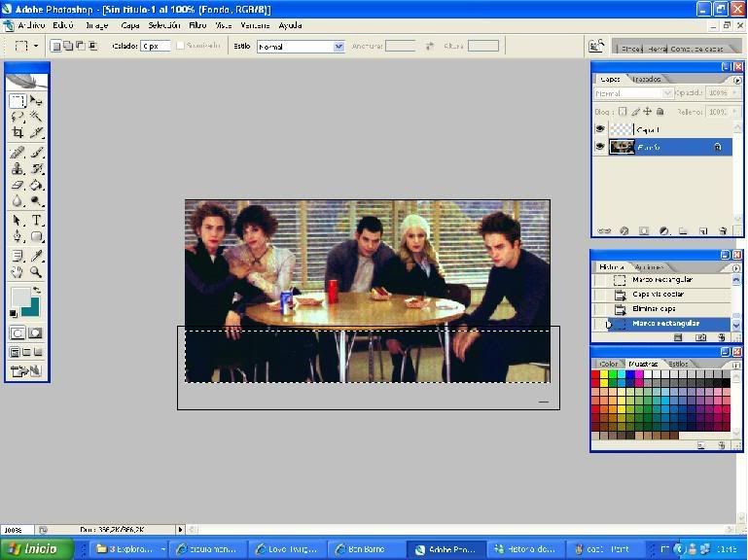
Task: Open the Estilo dropdown set to Normal
Action: [301, 47]
